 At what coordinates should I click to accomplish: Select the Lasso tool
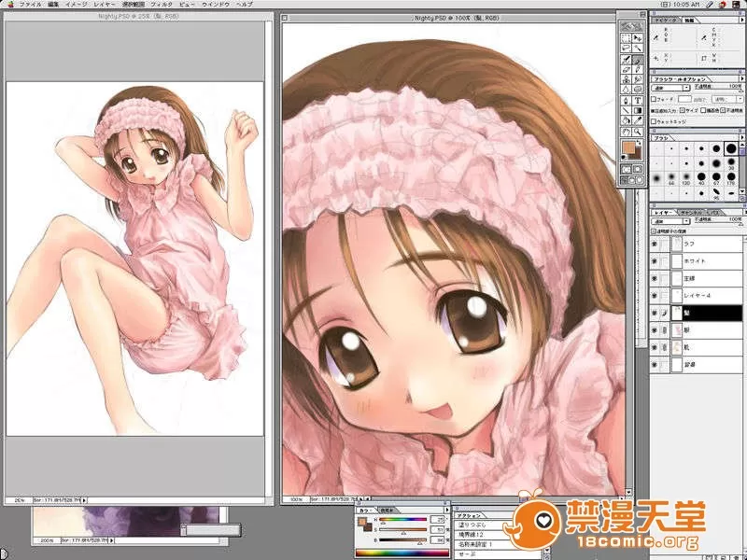[x=625, y=47]
